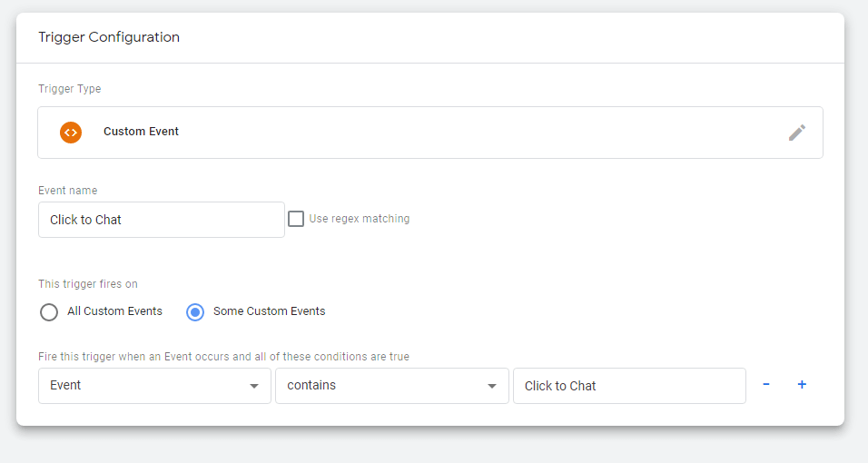Image resolution: width=868 pixels, height=463 pixels.
Task: Select the Some Custom Events radio button
Action: [x=195, y=312]
